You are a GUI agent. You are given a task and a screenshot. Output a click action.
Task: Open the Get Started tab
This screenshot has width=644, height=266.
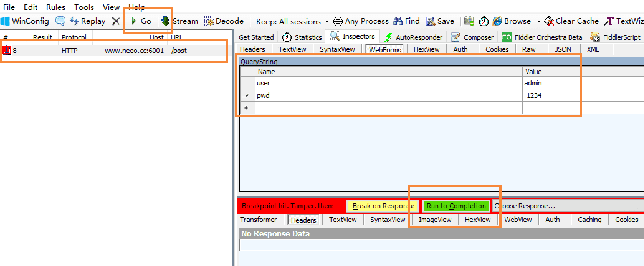(256, 37)
